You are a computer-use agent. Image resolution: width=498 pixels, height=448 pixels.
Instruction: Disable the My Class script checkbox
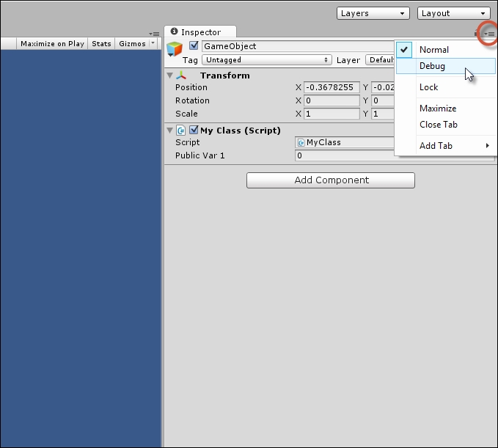[x=194, y=131]
